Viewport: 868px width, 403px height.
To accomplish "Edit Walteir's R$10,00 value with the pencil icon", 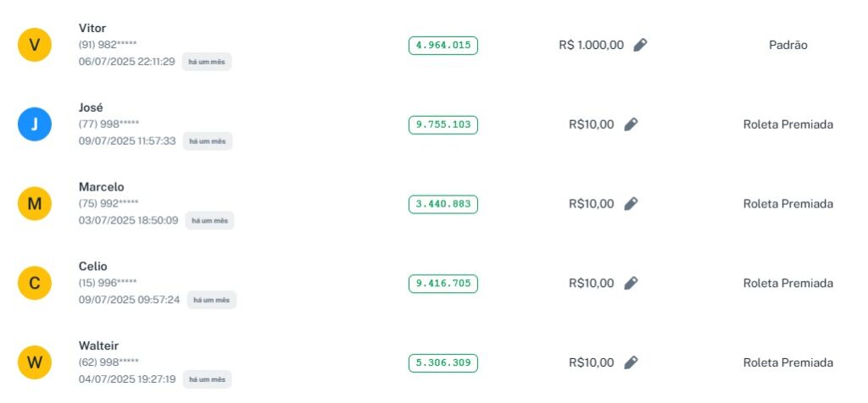I will pyautogui.click(x=630, y=363).
